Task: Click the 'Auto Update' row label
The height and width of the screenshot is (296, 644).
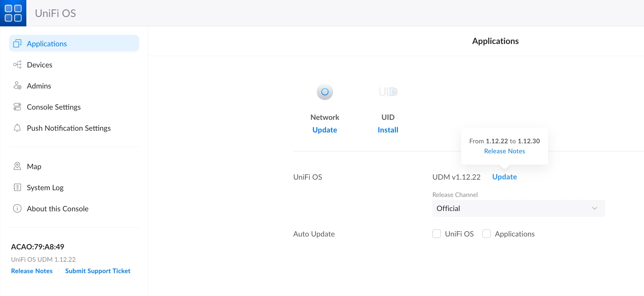Action: [314, 234]
